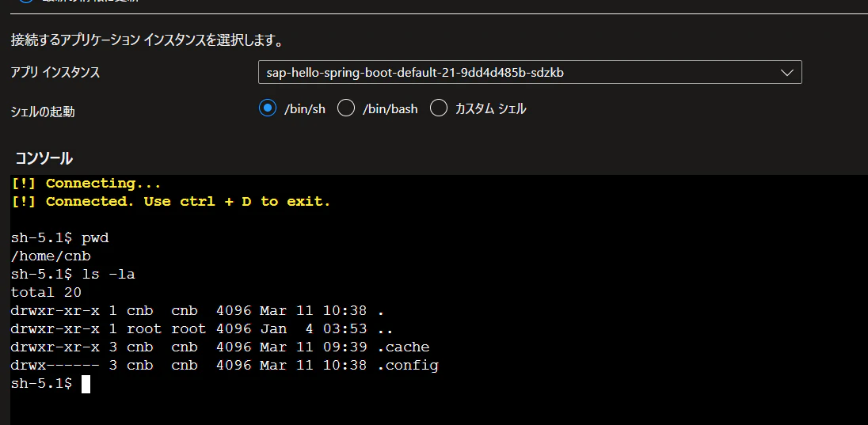868x425 pixels.
Task: Click the シェルの起動 label
Action: 43,112
